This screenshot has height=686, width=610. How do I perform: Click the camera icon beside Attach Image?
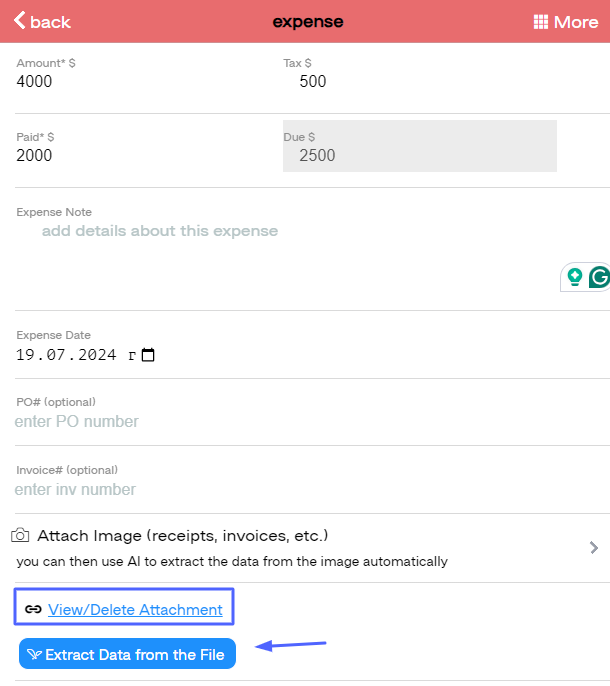pyautogui.click(x=20, y=536)
